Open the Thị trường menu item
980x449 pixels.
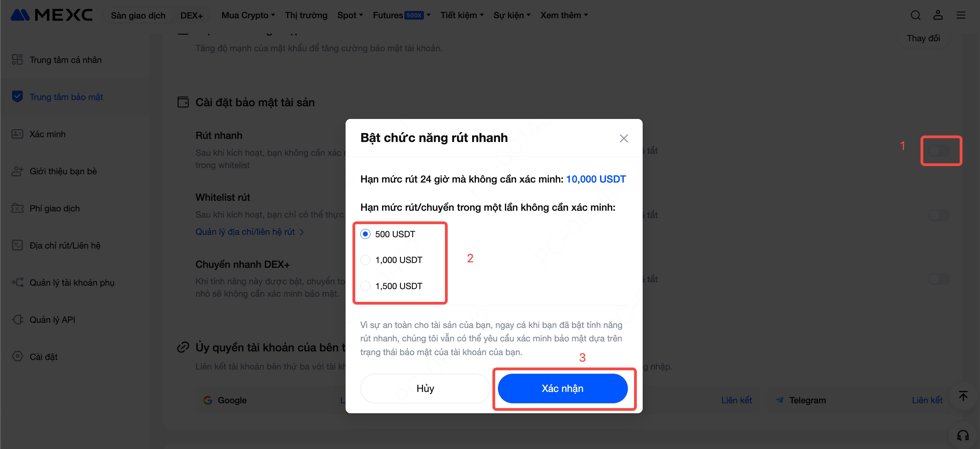(x=306, y=15)
